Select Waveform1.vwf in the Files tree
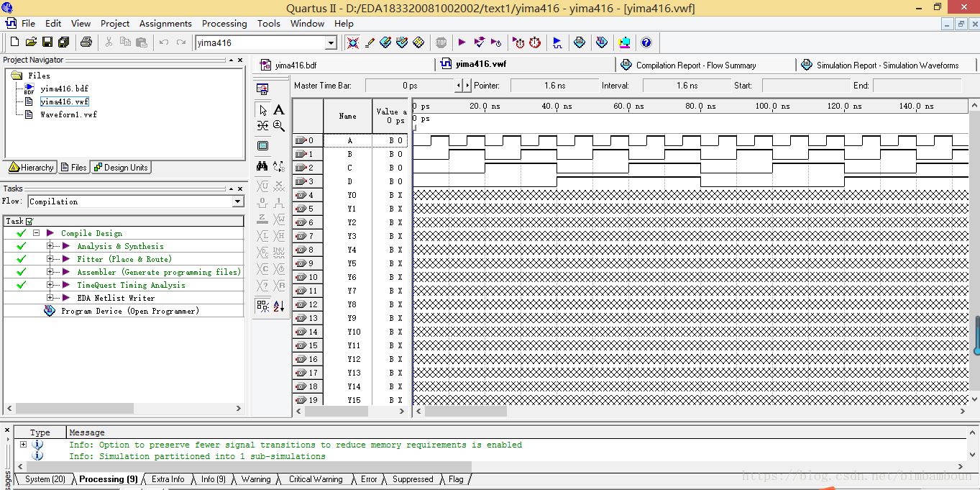Viewport: 980px width, 490px height. tap(68, 114)
